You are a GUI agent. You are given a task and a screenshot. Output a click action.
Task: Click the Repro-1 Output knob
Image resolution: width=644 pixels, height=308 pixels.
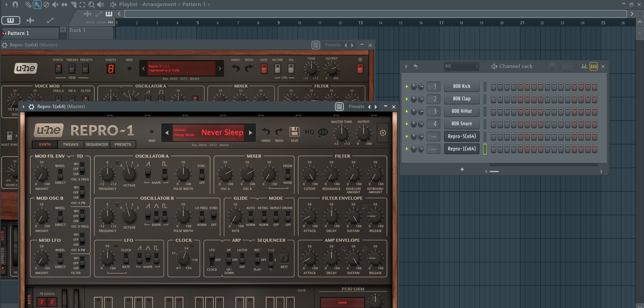pyautogui.click(x=363, y=133)
